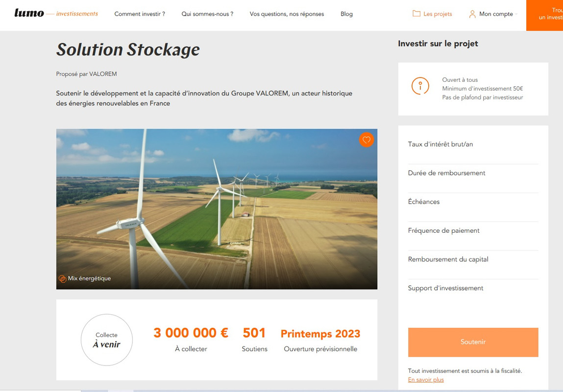This screenshot has height=392, width=563.
Task: Click Ouvert à tous text
Action: click(x=460, y=80)
